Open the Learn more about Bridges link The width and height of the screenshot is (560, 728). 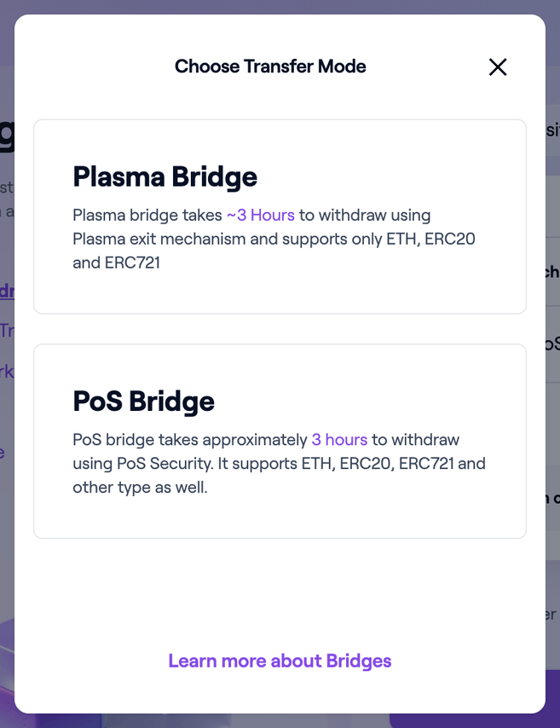(x=280, y=661)
